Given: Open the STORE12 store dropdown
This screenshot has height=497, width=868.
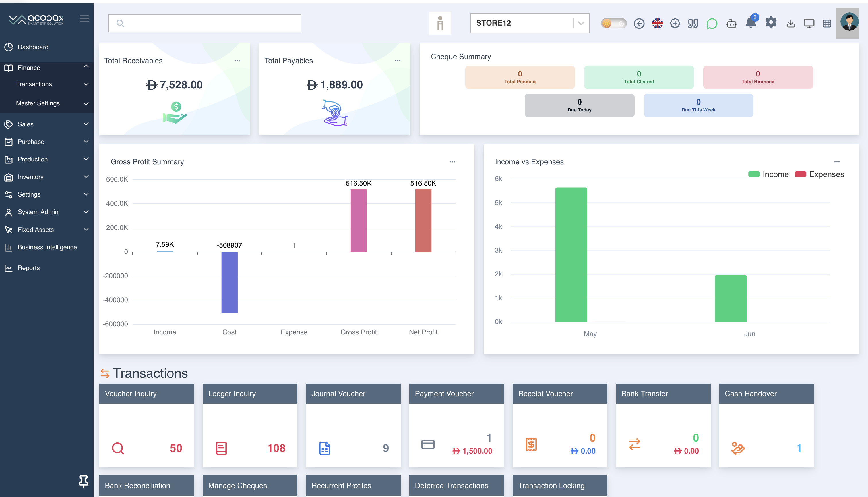Looking at the screenshot, I should coord(529,23).
